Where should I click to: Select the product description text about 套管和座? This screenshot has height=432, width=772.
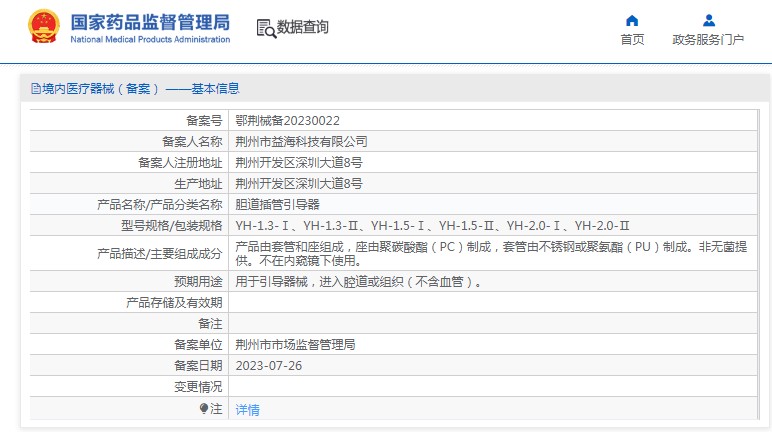491,253
